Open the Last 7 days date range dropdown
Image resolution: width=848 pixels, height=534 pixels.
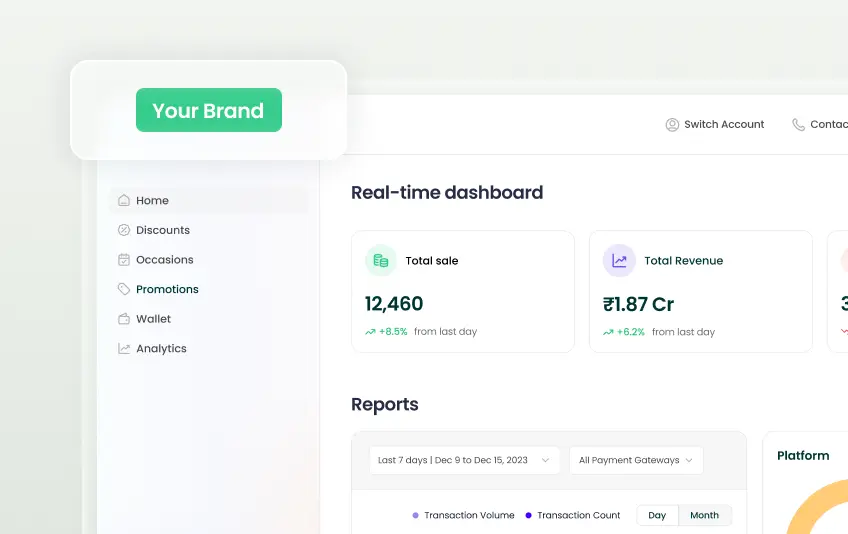[465, 460]
